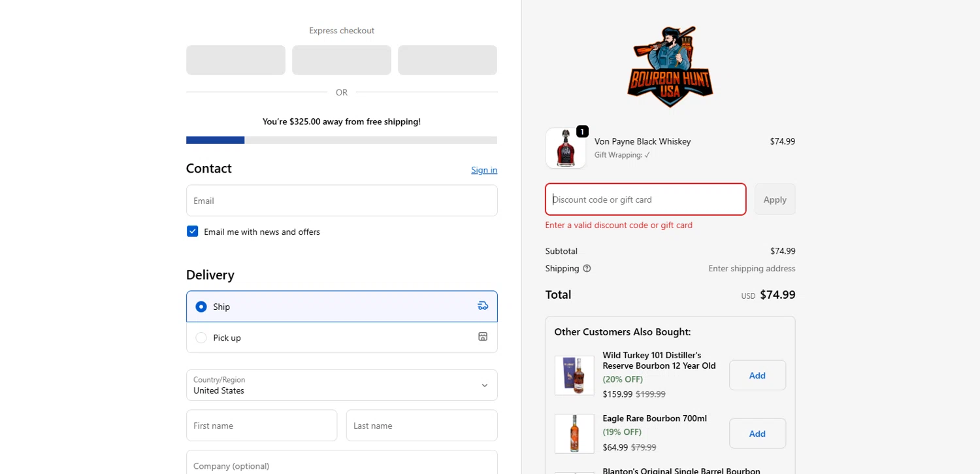The image size is (980, 474).
Task: Click the Blanton's Original Single Barrel Bourbon title
Action: coord(681,470)
